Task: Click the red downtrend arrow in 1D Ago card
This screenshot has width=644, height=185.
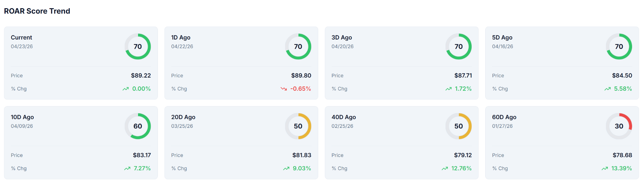Action: pyautogui.click(x=284, y=89)
